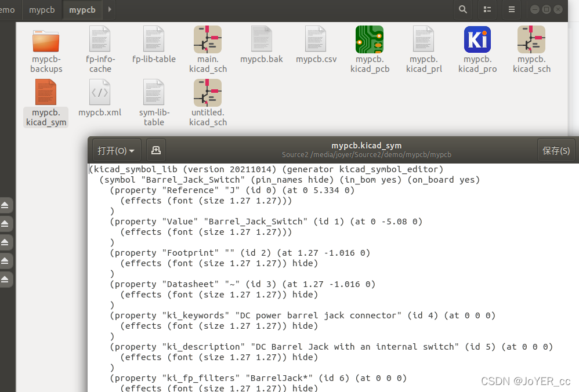This screenshot has height=392, width=579.
Task: Minimize the file manager window
Action: tap(535, 10)
